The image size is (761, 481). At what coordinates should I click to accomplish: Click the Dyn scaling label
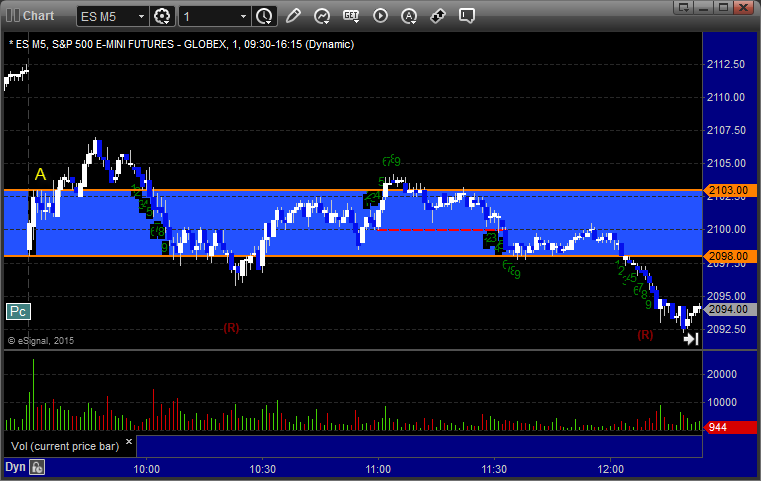point(15,467)
